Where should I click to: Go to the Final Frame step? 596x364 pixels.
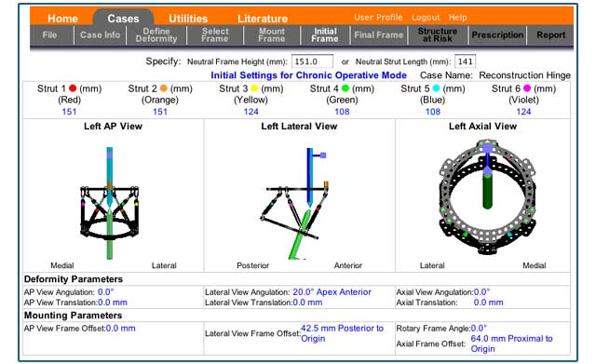379,35
